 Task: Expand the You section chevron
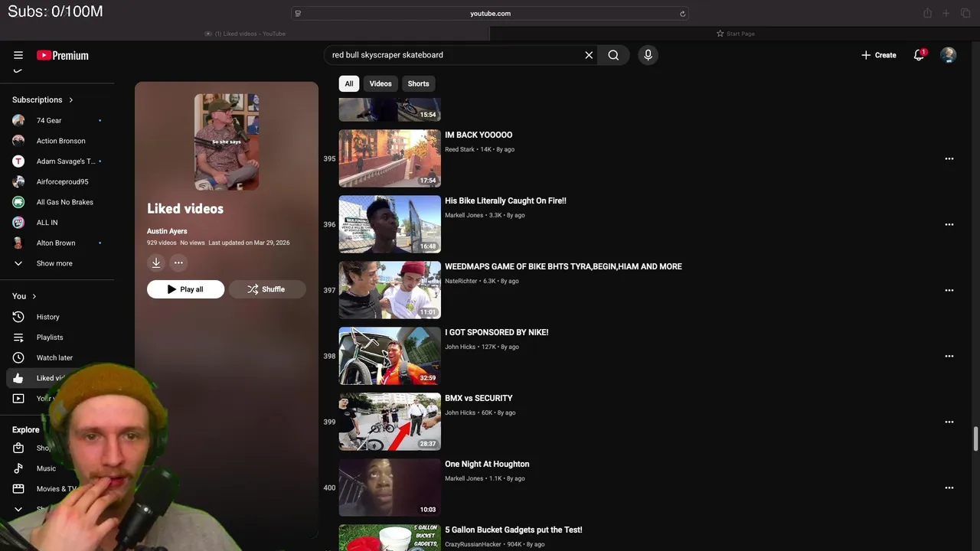coord(34,296)
